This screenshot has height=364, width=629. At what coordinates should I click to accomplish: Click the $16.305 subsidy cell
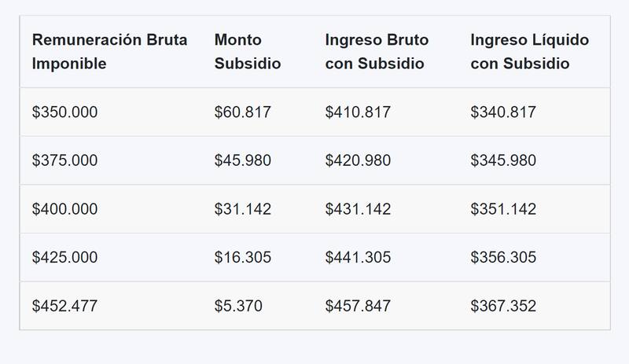242,258
